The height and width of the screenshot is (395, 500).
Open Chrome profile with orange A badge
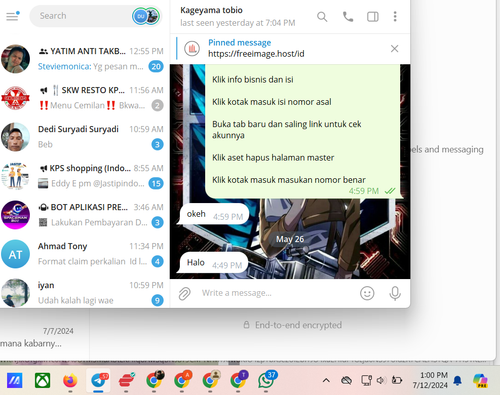pos(182,380)
